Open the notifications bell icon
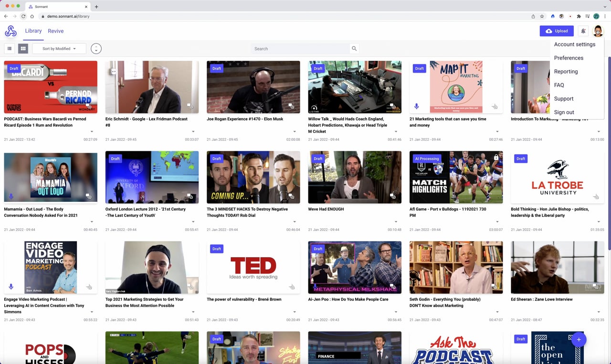This screenshot has width=611, height=364. coord(583,31)
